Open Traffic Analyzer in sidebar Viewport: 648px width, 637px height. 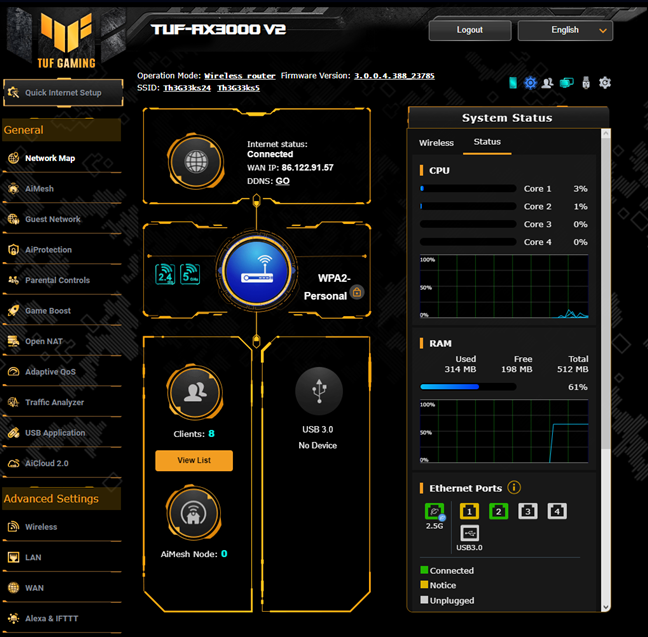[62, 403]
